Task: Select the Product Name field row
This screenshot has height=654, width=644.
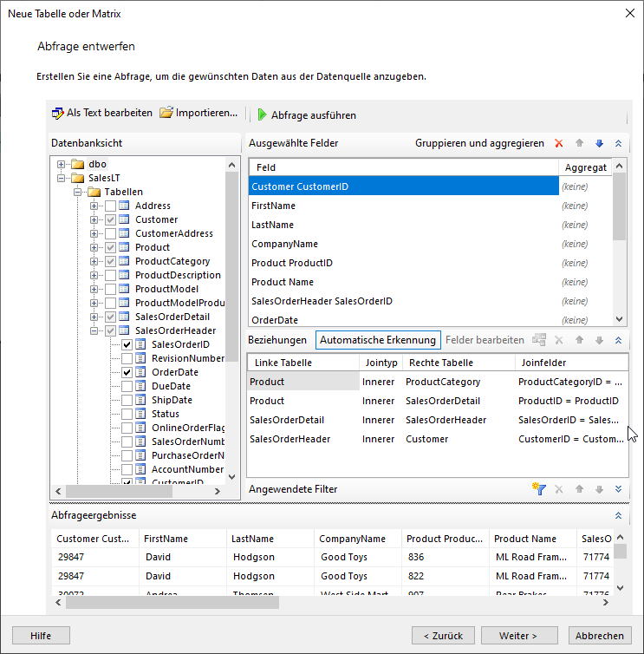Action: [283, 282]
